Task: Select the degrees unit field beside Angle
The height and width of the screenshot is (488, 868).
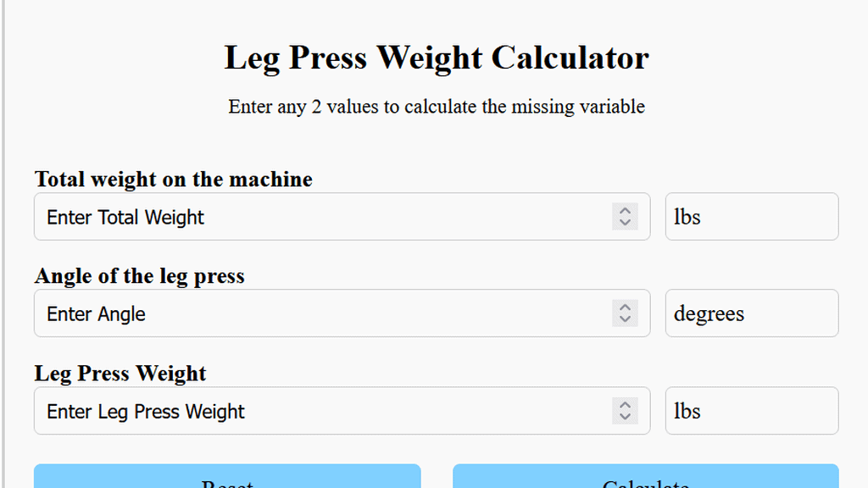Action: pos(751,313)
